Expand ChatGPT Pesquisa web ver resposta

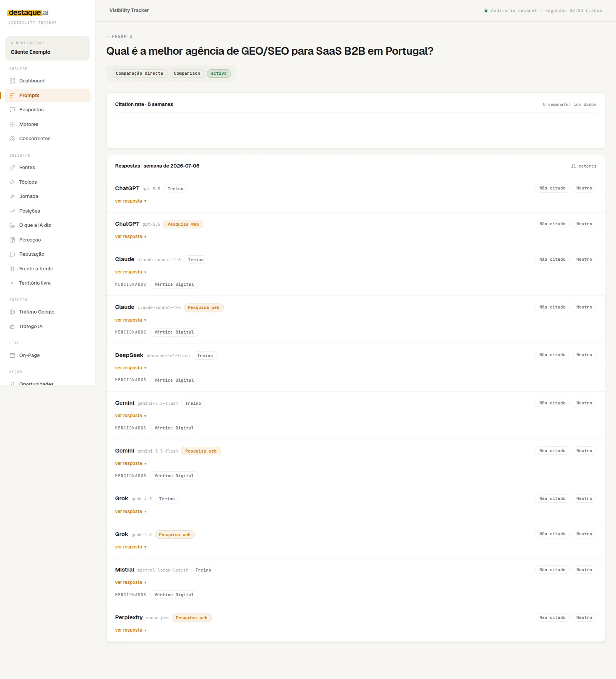tap(131, 236)
